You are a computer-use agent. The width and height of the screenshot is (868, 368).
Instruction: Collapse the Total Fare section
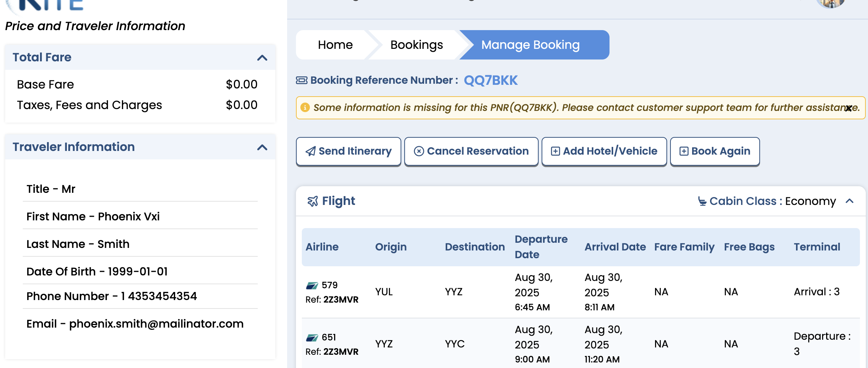click(x=262, y=58)
